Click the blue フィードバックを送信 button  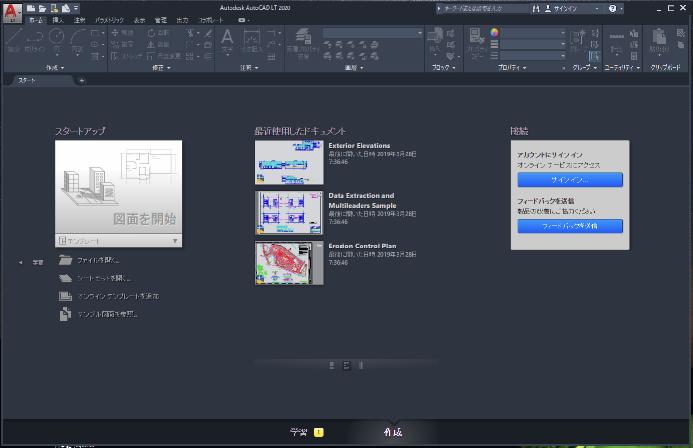570,226
